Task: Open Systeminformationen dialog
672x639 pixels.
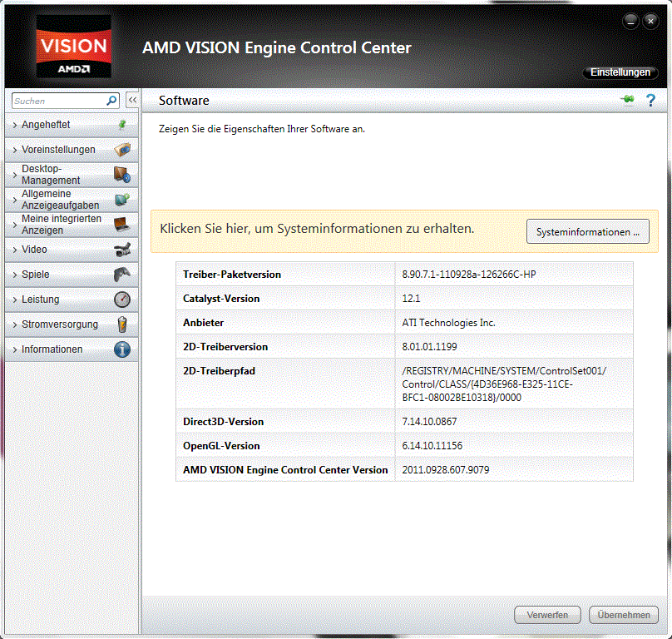Action: [587, 231]
